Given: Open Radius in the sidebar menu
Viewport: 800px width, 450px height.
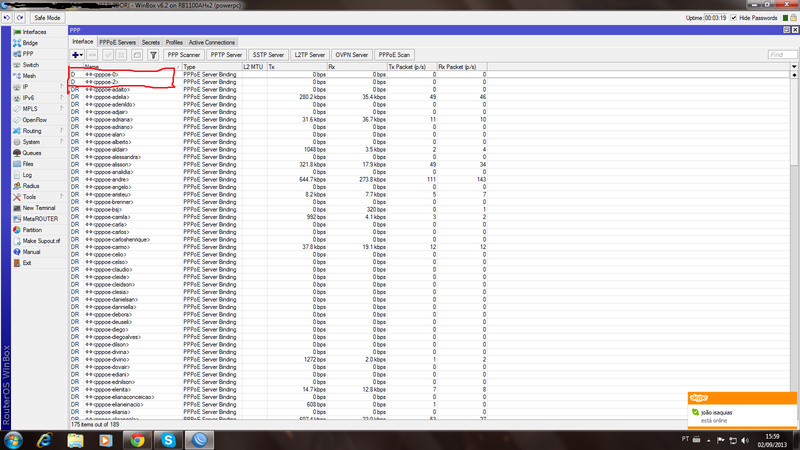Looking at the screenshot, I should coord(31,186).
